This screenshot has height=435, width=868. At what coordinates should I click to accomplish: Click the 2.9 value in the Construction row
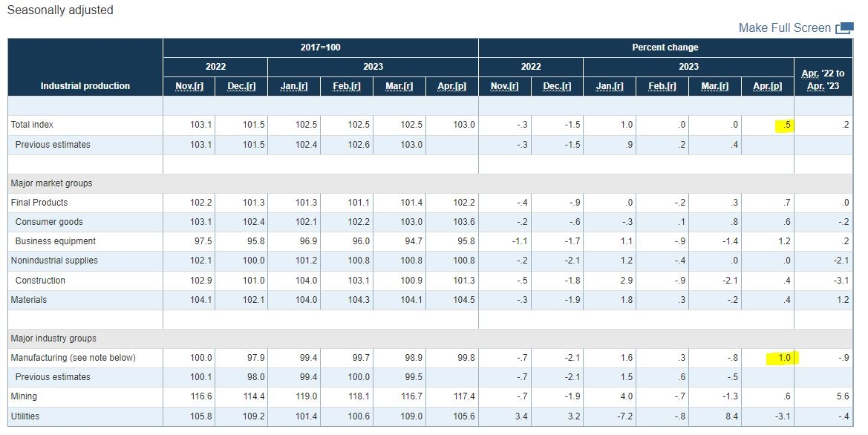click(x=626, y=281)
